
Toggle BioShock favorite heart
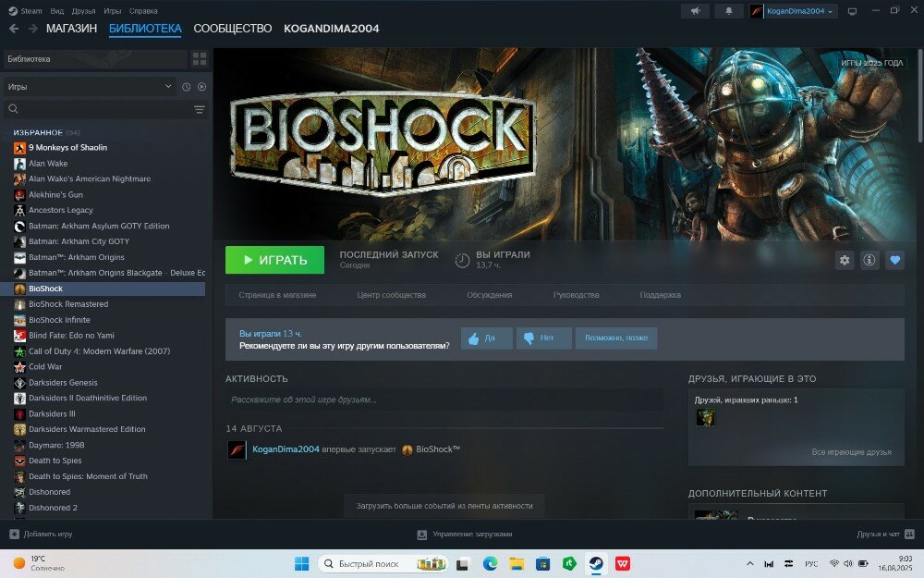(895, 260)
